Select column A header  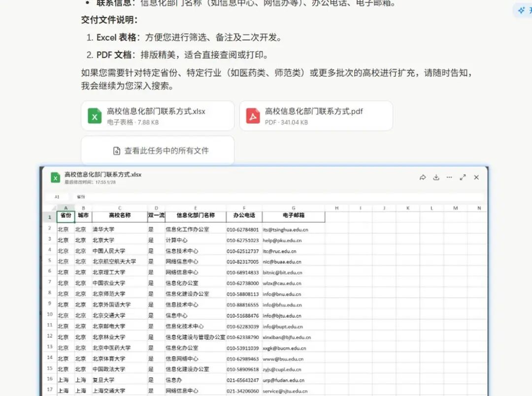[x=66, y=208]
